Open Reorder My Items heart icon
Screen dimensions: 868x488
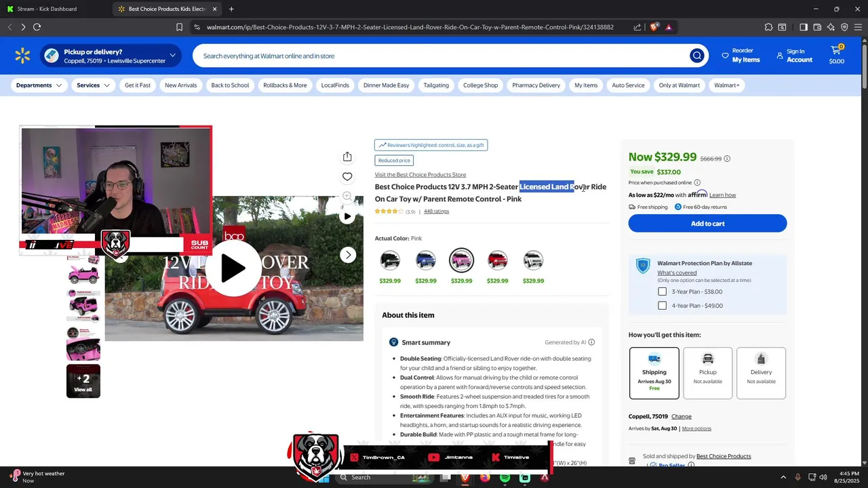pyautogui.click(x=725, y=56)
